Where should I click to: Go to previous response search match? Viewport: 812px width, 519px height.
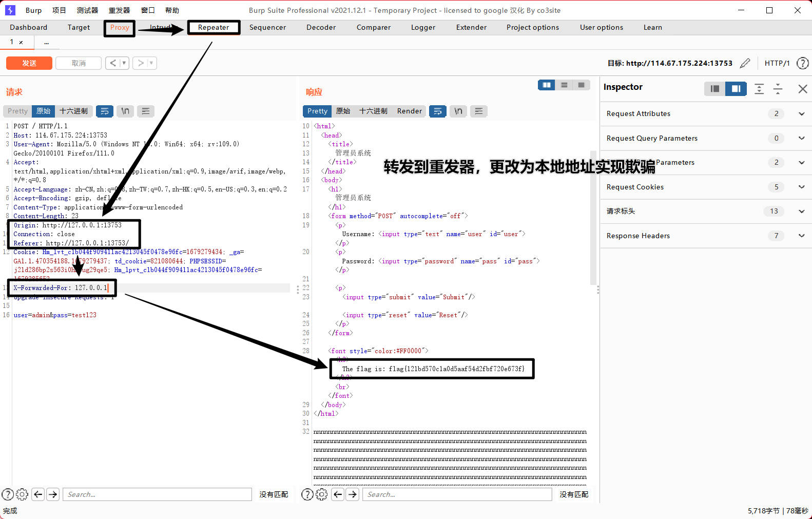coord(337,494)
